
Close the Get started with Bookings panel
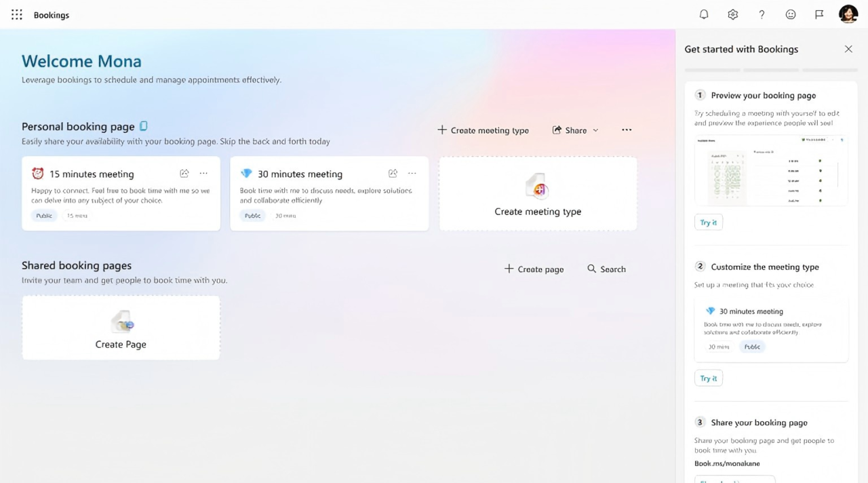click(x=848, y=49)
